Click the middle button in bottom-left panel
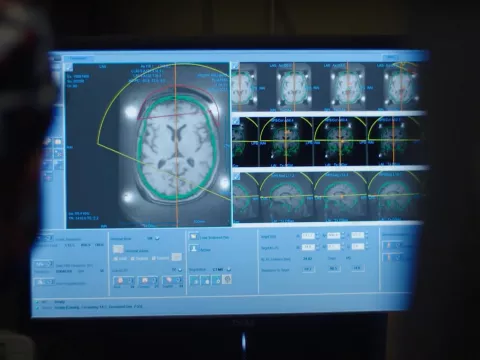 [43, 264]
